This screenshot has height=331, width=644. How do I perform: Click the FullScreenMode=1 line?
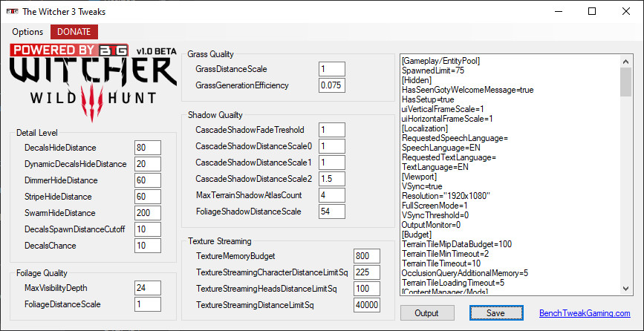tap(435, 206)
